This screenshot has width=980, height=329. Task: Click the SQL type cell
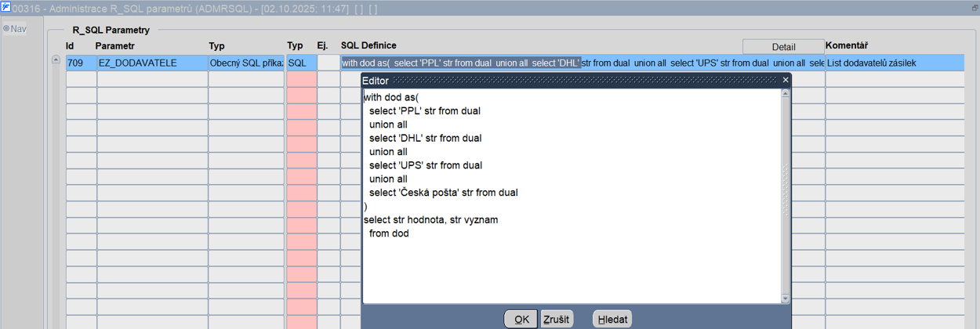tap(301, 63)
